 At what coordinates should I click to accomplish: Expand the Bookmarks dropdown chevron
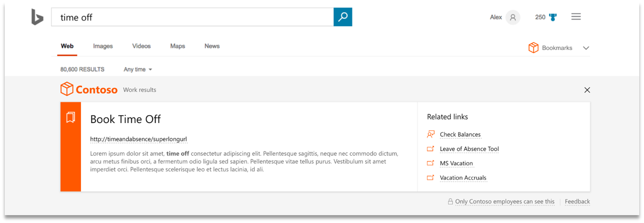click(x=586, y=48)
